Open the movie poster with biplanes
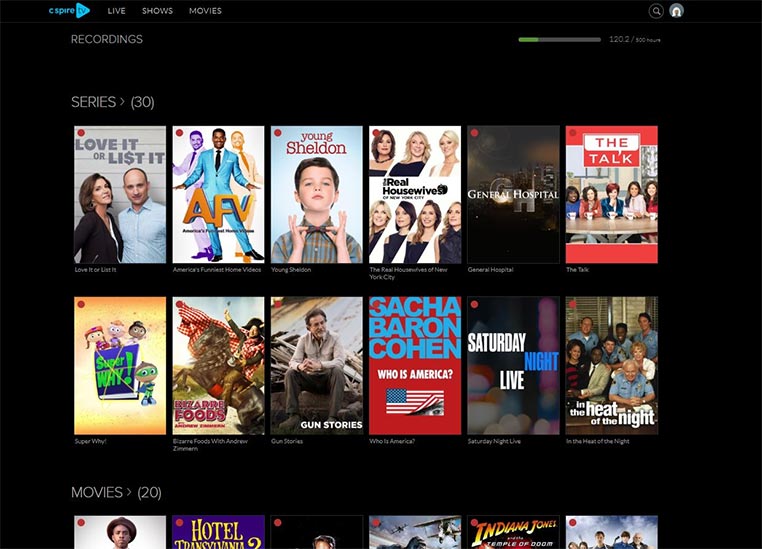 415,532
